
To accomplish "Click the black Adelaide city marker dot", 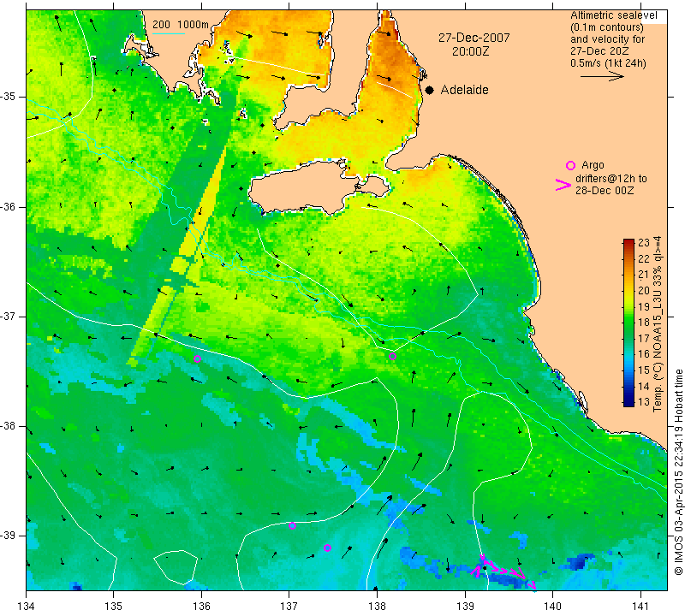I will (430, 90).
